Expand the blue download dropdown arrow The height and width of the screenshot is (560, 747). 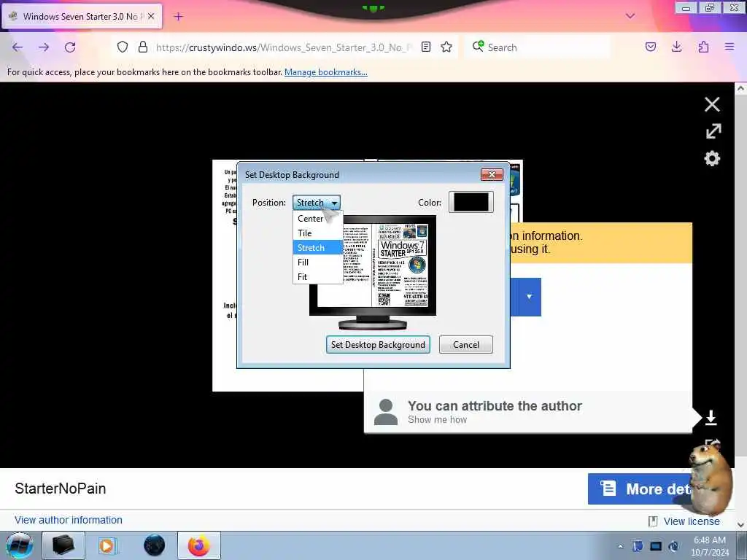coord(529,297)
